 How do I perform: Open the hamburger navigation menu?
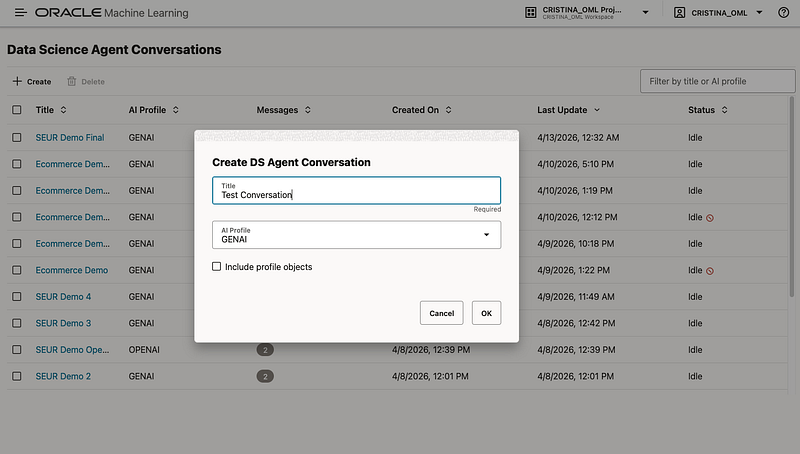click(21, 13)
